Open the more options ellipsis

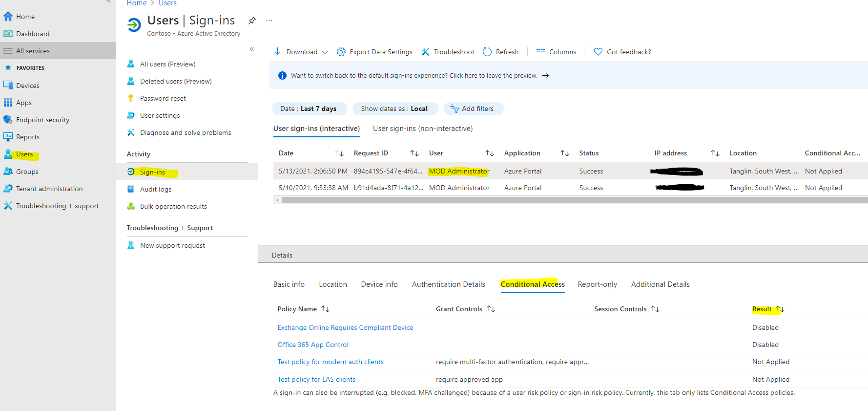[269, 21]
